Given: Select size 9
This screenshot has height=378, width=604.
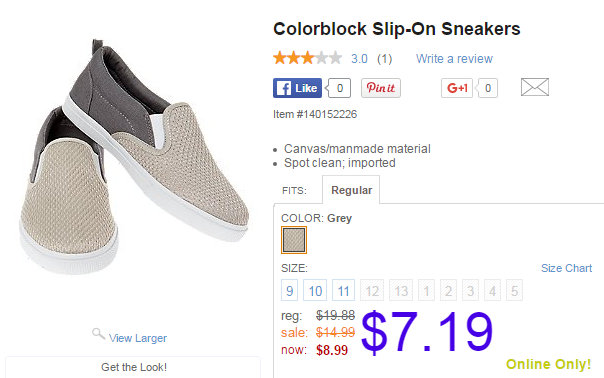Looking at the screenshot, I should (290, 290).
